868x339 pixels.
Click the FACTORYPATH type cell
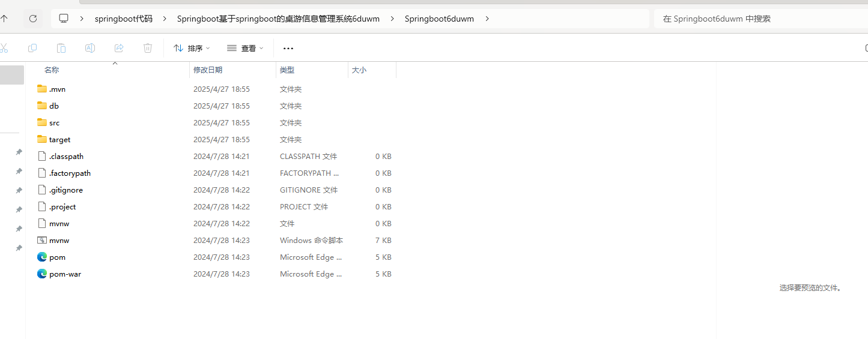point(309,173)
